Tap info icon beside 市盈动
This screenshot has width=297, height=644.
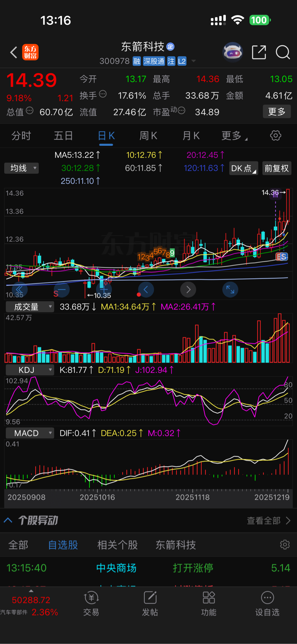(x=181, y=111)
